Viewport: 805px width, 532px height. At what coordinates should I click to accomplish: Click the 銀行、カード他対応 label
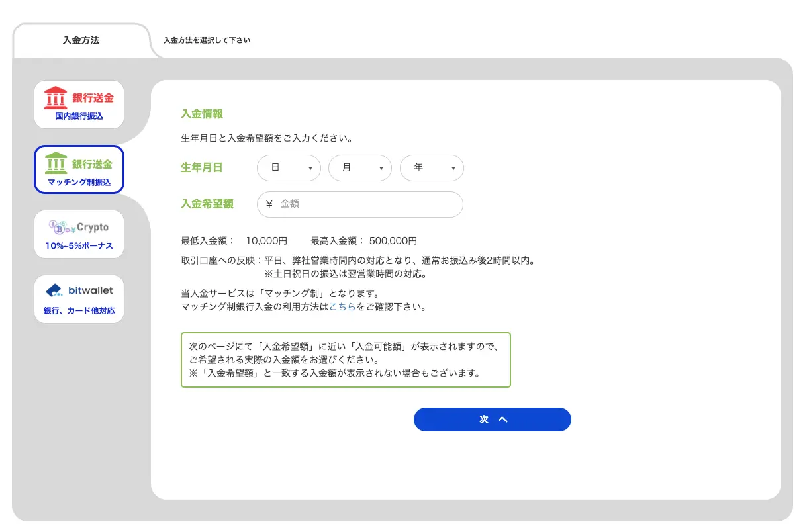tap(79, 310)
